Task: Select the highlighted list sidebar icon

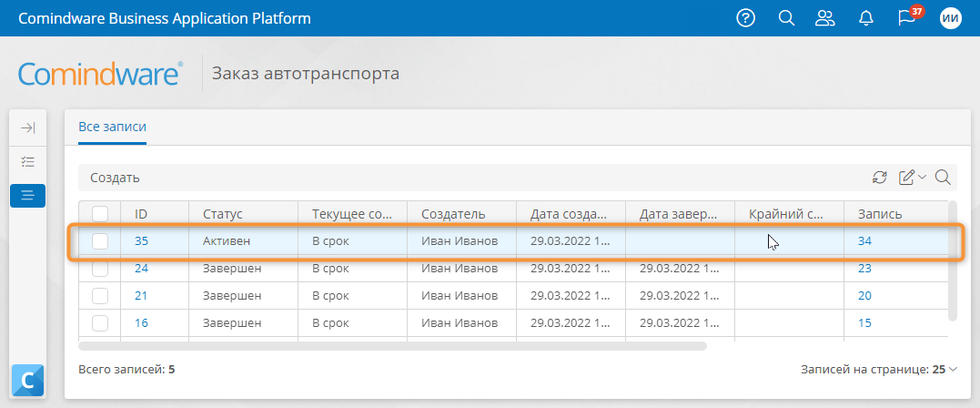Action: point(27,196)
